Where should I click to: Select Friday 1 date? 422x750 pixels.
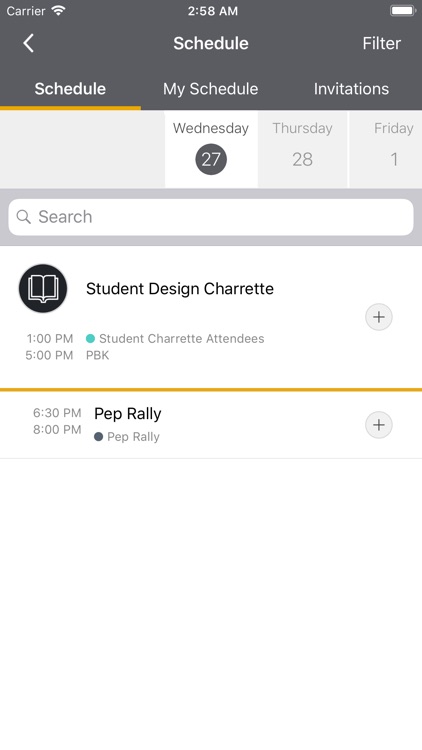pos(386,149)
